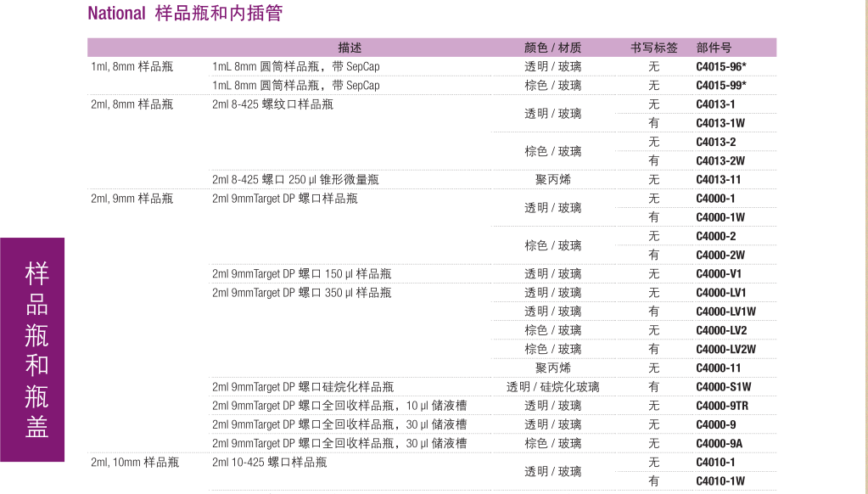Click part number C4000-9TR

point(722,406)
